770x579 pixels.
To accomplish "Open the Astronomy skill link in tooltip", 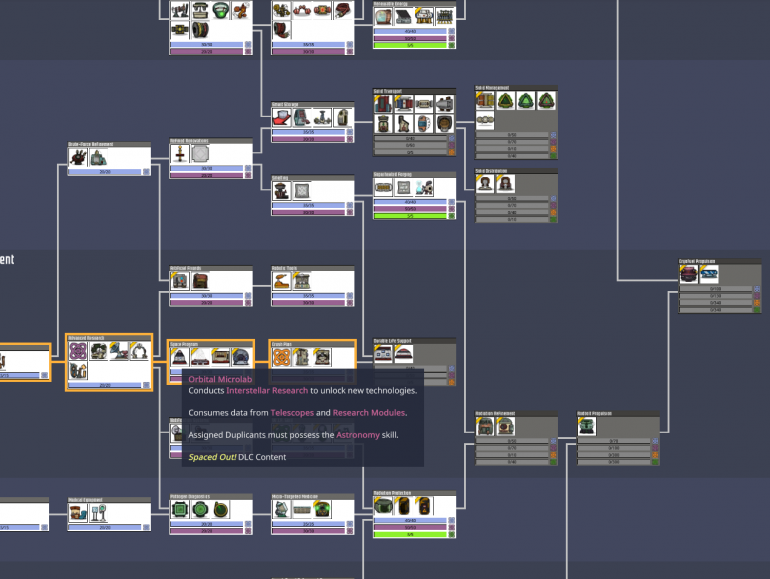I will [357, 434].
